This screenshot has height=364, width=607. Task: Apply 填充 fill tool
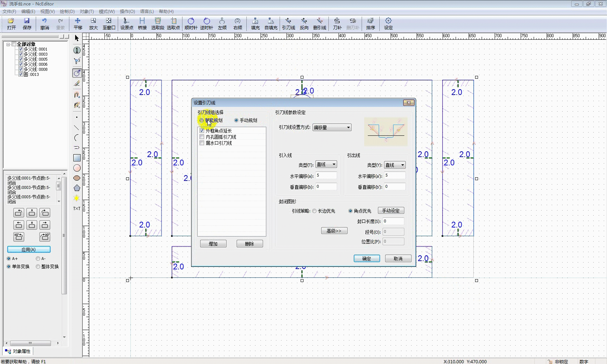(x=255, y=24)
